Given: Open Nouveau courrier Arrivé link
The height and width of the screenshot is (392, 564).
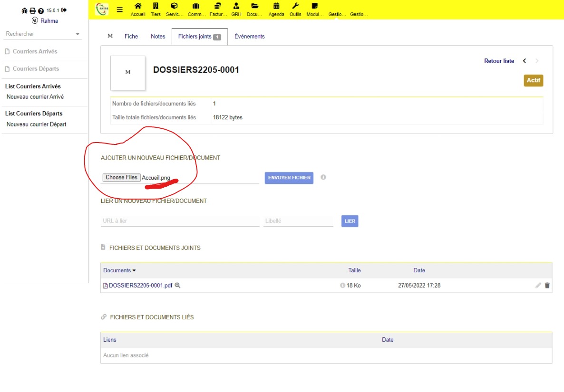Looking at the screenshot, I should point(35,96).
